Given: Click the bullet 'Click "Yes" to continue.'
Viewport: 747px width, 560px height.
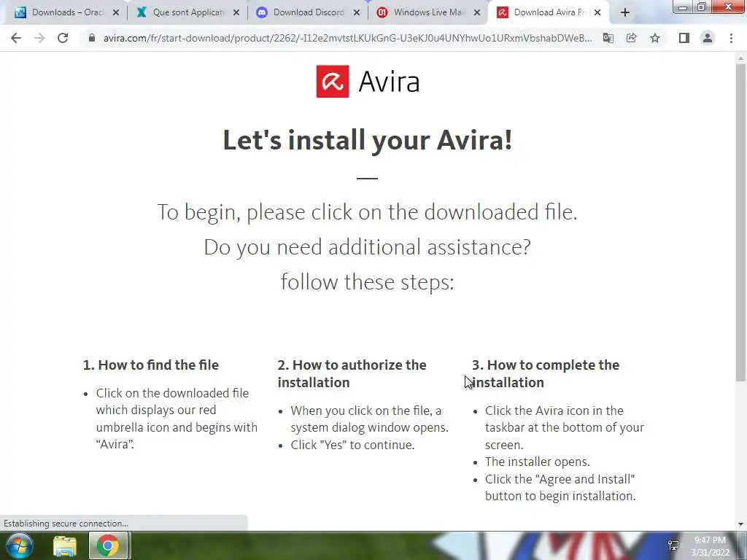Looking at the screenshot, I should pos(352,445).
